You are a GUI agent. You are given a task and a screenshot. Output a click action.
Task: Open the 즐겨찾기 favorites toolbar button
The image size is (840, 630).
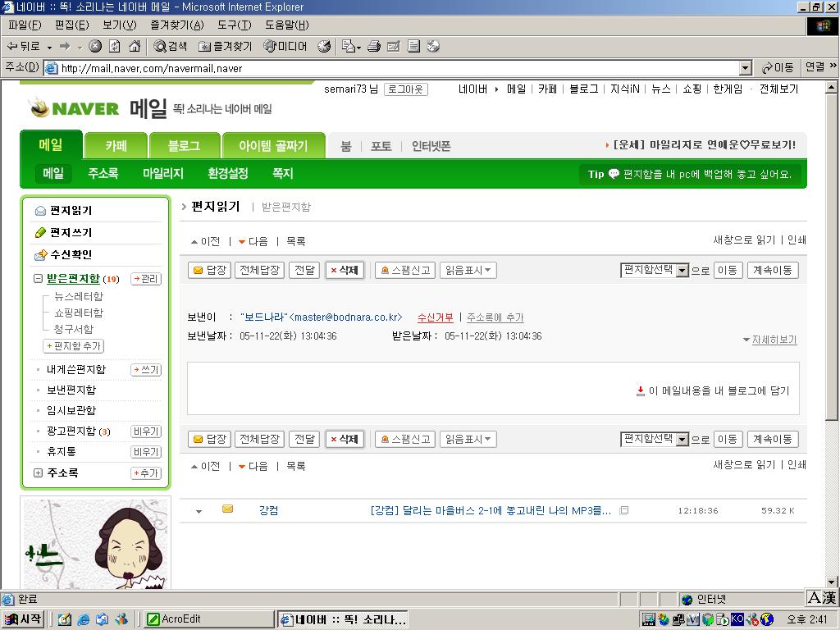point(225,47)
